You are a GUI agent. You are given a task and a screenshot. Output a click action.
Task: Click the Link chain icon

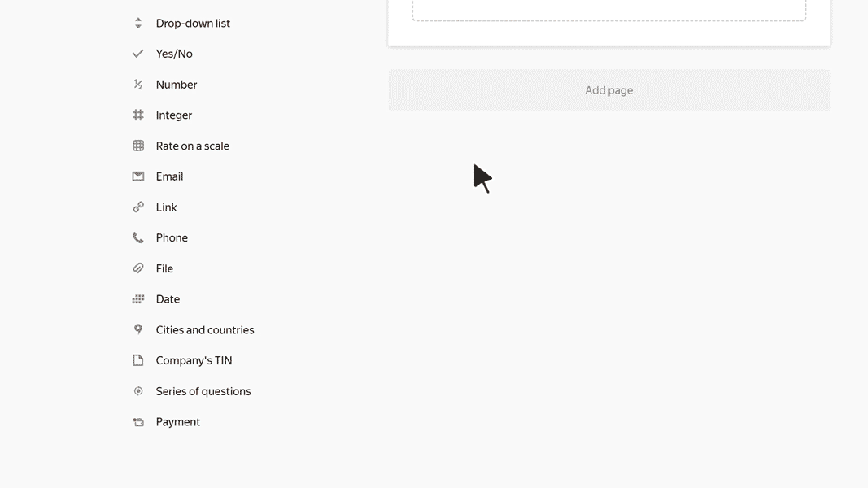pos(138,207)
